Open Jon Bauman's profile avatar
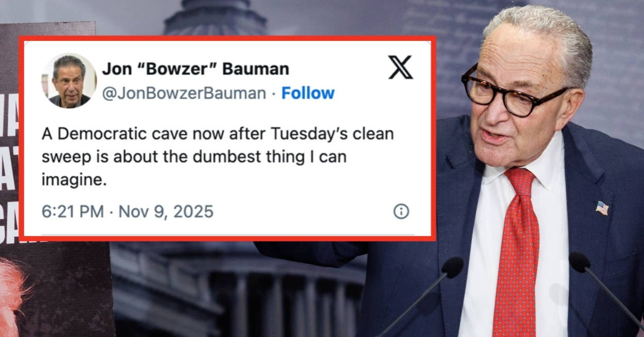 tap(69, 81)
